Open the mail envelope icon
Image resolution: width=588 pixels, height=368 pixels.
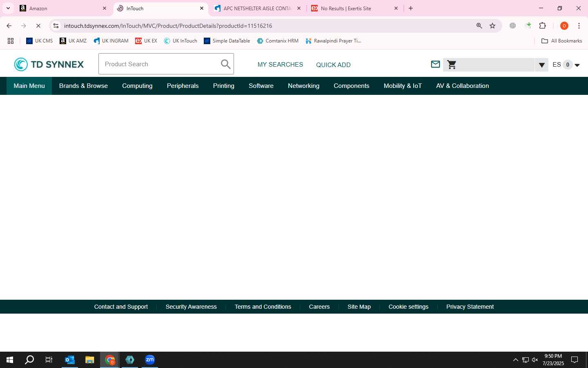(x=435, y=64)
